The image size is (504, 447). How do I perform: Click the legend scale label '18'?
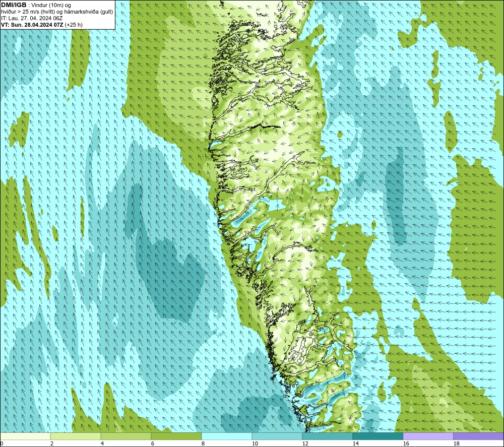point(456,444)
